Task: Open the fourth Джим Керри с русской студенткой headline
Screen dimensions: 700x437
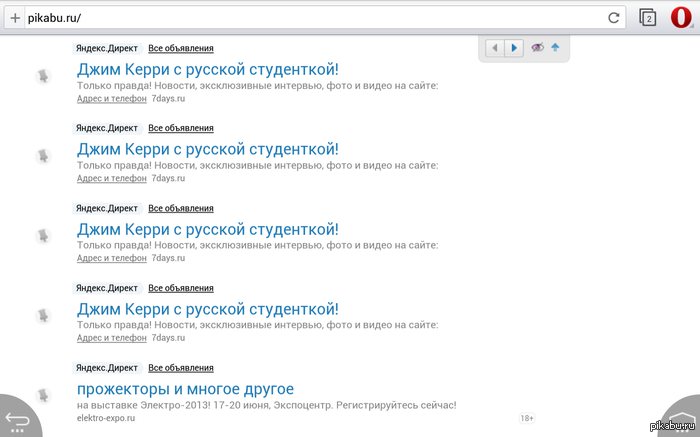Action: click(208, 309)
